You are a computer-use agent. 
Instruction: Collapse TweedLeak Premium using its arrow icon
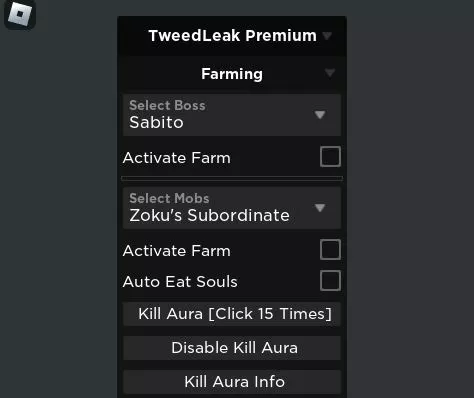click(x=327, y=35)
